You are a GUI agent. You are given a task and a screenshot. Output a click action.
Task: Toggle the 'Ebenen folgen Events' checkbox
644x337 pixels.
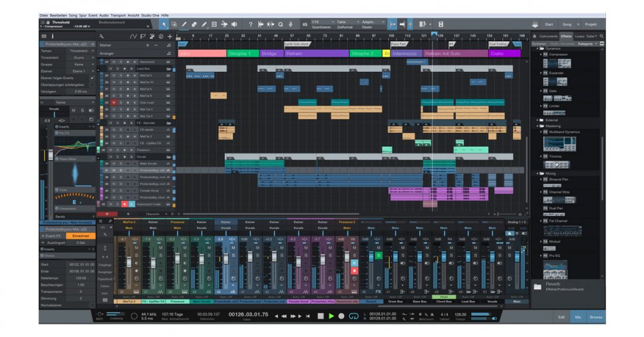[92, 78]
